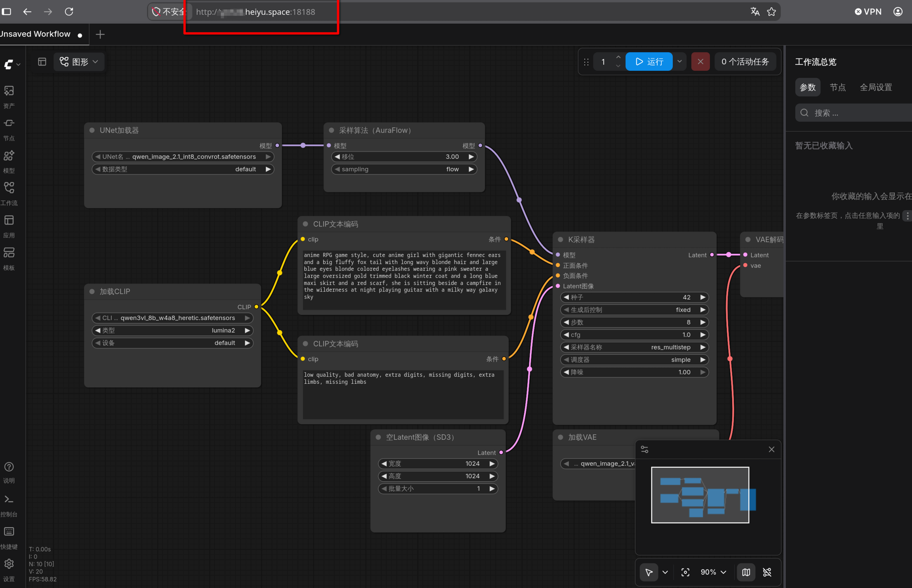Open the 工作流 workflows sidebar panel

pos(9,194)
